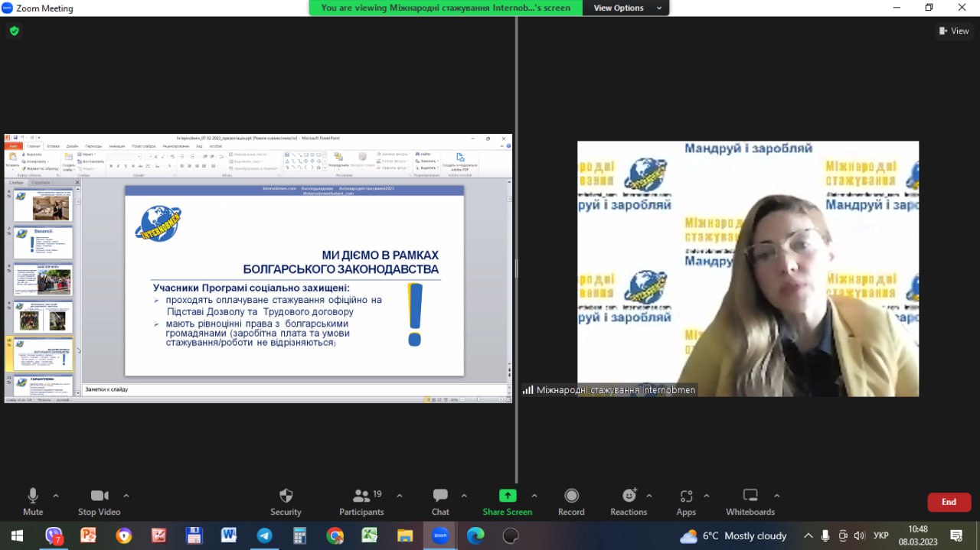980x550 pixels.
Task: Start recording with the Record button
Action: click(x=571, y=501)
